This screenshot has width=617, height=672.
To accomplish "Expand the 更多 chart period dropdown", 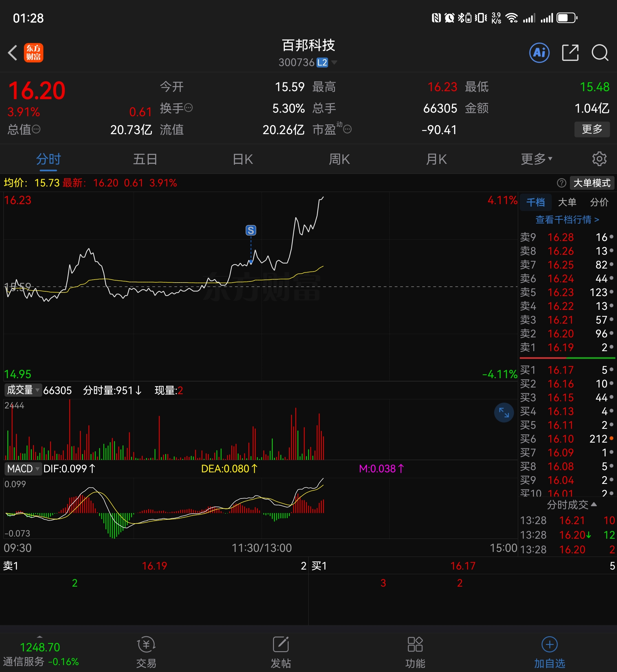I will (536, 159).
